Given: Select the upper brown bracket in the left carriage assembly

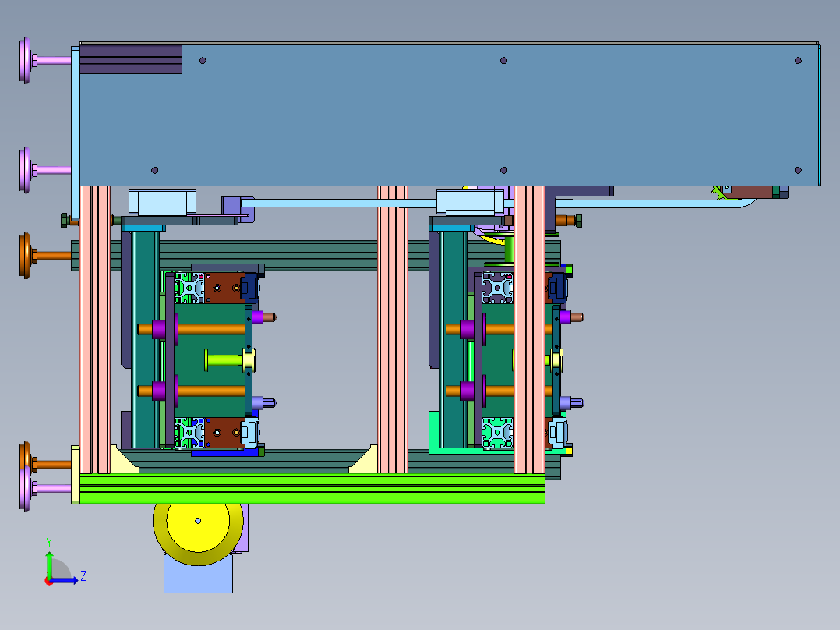Looking at the screenshot, I should click(225, 288).
